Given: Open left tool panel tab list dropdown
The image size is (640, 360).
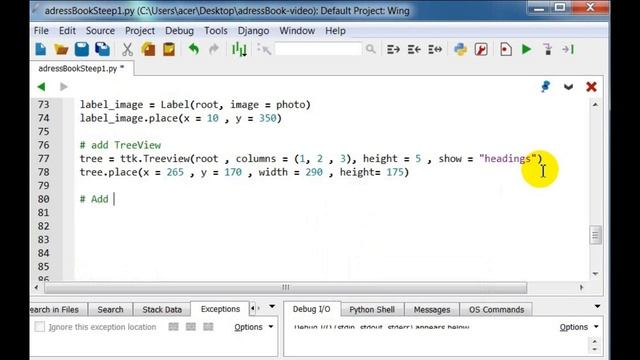Looking at the screenshot, I should tap(272, 307).
